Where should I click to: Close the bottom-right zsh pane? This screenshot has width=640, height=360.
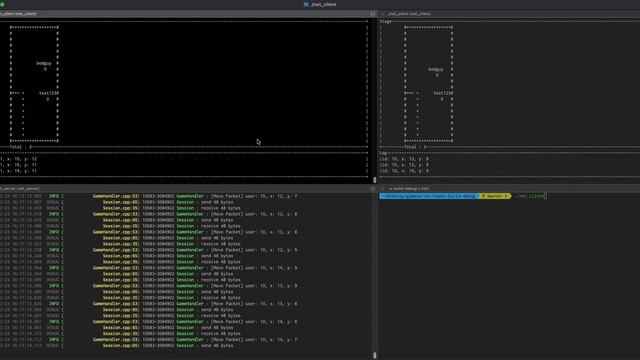coord(383,189)
